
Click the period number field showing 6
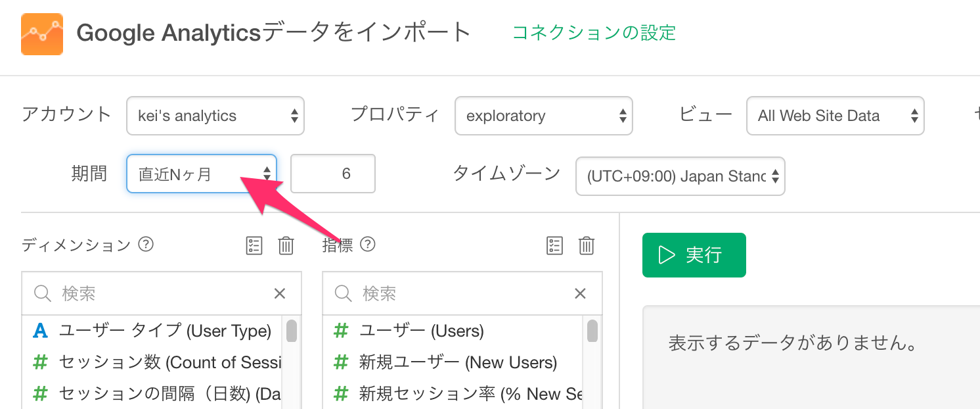pos(333,174)
